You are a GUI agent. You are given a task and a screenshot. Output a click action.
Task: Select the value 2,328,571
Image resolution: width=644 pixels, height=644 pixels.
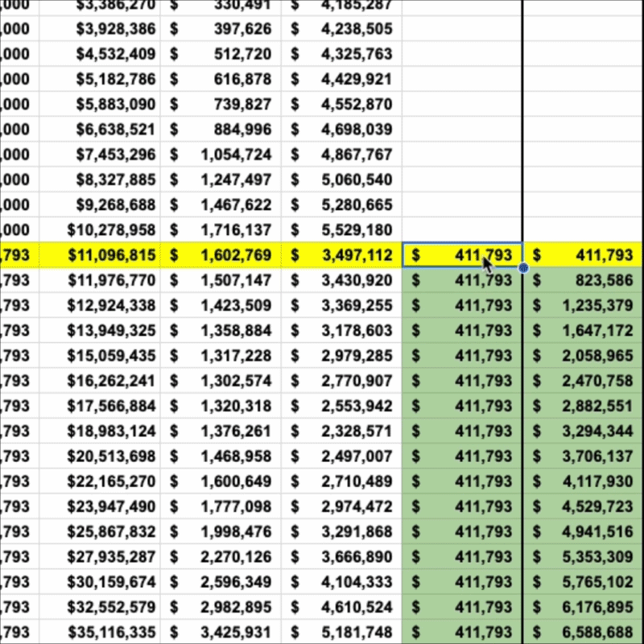click(341, 431)
